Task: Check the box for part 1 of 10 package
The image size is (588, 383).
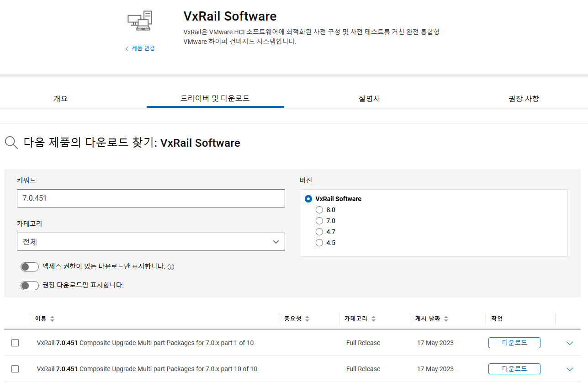Action: 15,343
